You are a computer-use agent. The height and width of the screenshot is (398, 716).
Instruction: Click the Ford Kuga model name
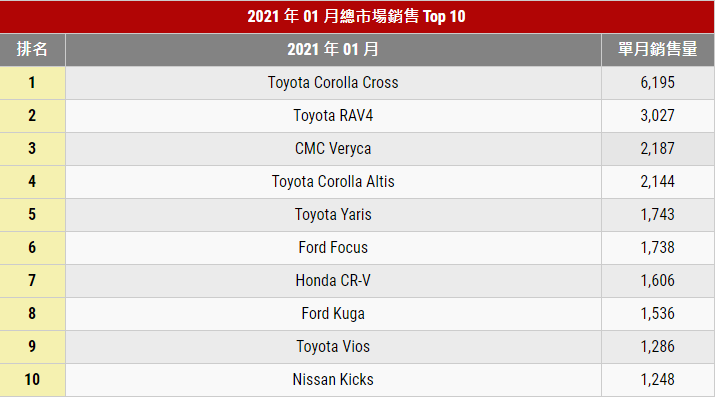click(333, 314)
